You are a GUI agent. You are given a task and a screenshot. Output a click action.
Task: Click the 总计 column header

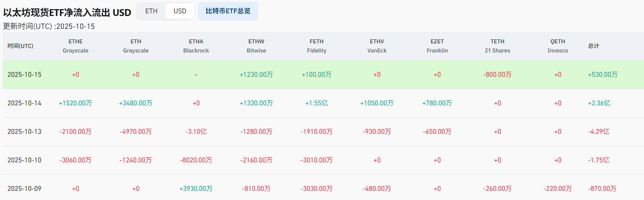(x=593, y=46)
